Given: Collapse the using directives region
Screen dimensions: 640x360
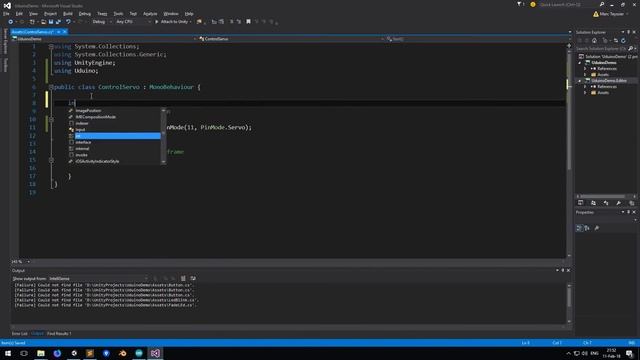Looking at the screenshot, I should click(x=51, y=47).
